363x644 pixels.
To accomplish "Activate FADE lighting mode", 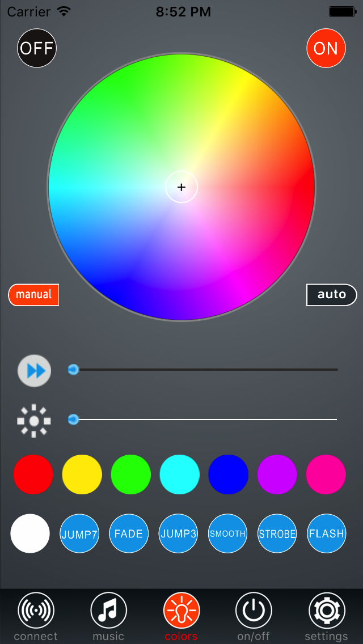I will tap(129, 533).
